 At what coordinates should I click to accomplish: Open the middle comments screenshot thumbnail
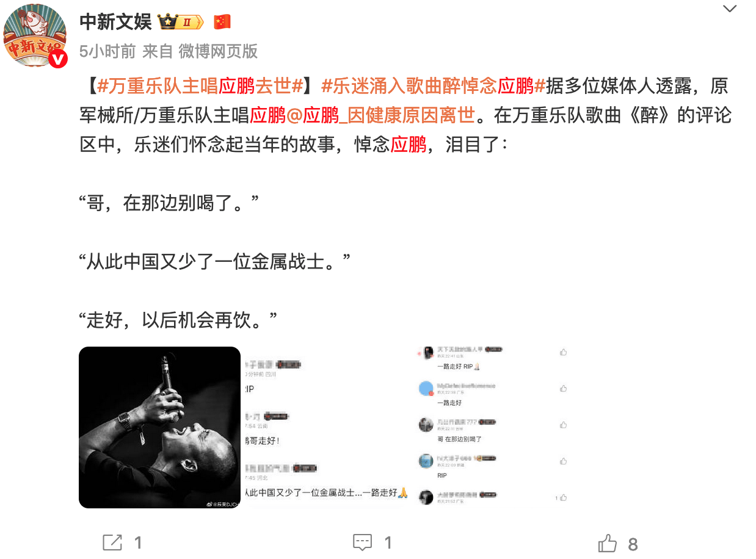[x=324, y=427]
